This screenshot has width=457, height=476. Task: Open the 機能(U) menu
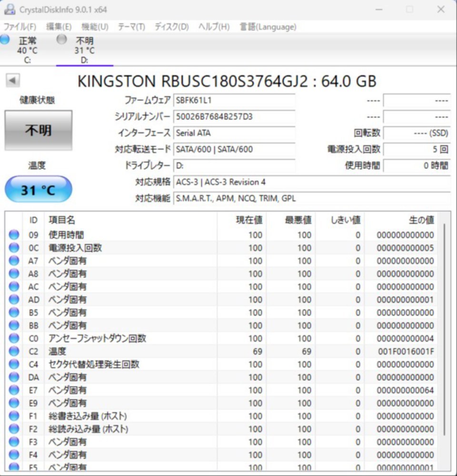(95, 27)
